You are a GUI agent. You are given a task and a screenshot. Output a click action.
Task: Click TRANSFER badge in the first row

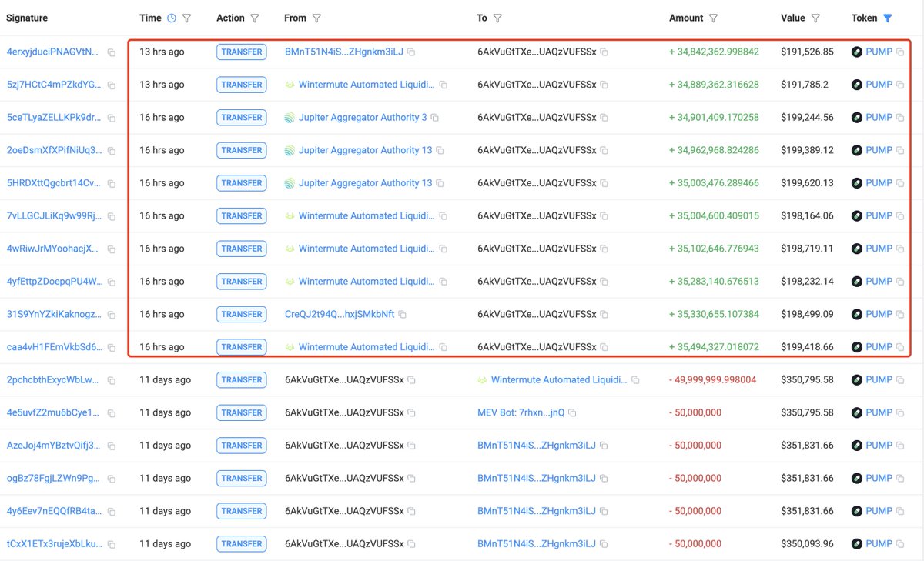pyautogui.click(x=241, y=52)
